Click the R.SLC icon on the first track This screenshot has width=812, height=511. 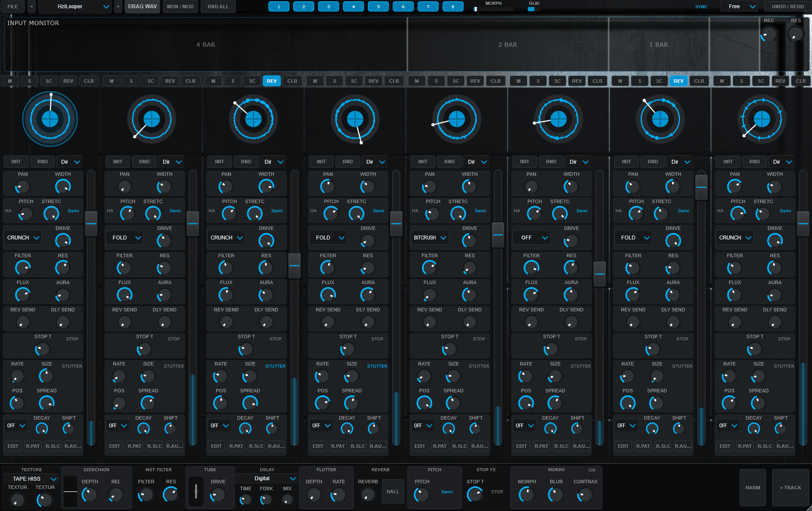click(52, 446)
